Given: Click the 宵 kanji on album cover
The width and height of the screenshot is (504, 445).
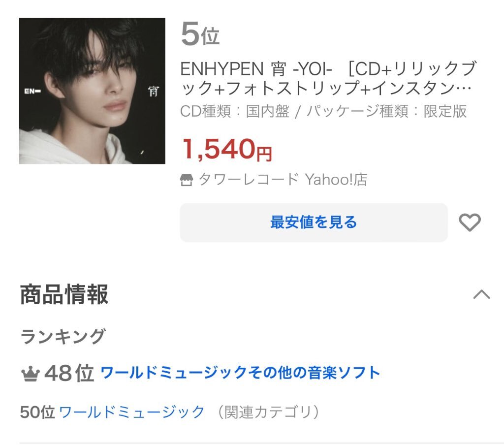Looking at the screenshot, I should [154, 92].
